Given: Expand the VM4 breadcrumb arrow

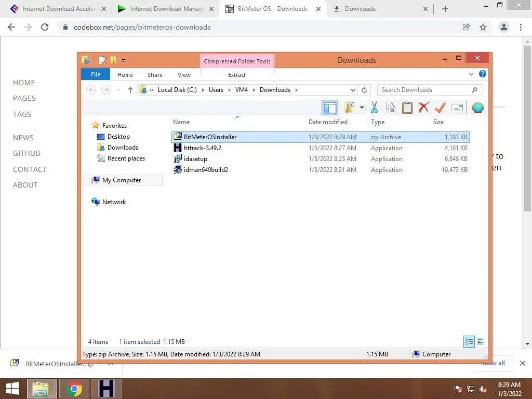Looking at the screenshot, I should [254, 90].
